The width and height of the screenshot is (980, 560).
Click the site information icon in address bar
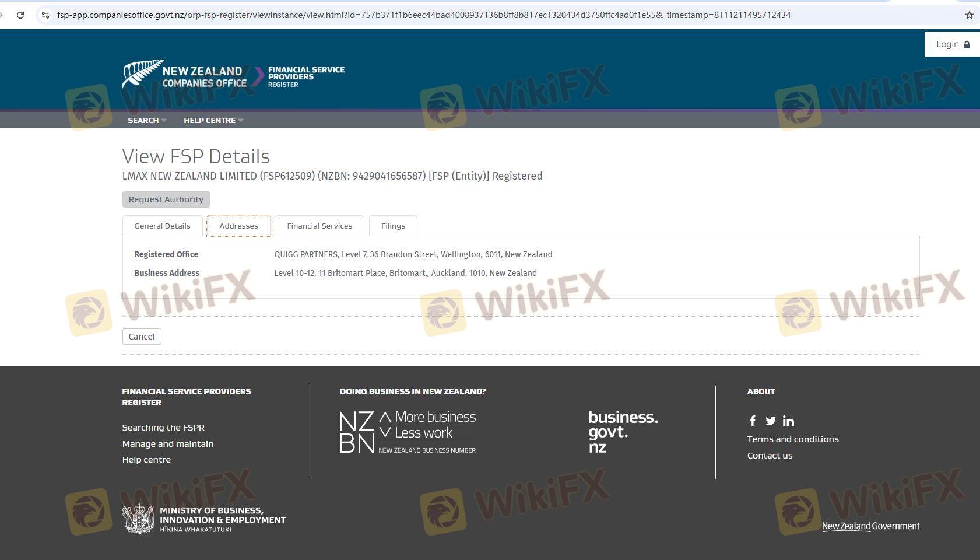(x=45, y=15)
